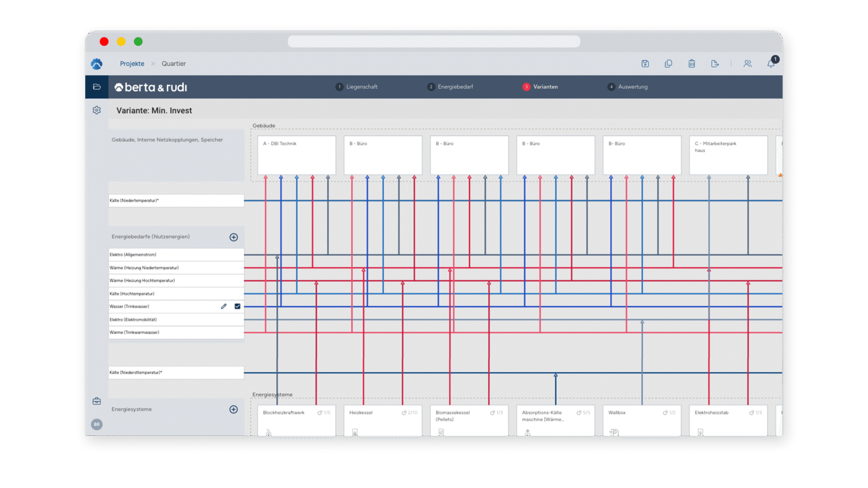Click the briefcase icon in the sidebar
This screenshot has height=488, width=868.
pyautogui.click(x=97, y=401)
